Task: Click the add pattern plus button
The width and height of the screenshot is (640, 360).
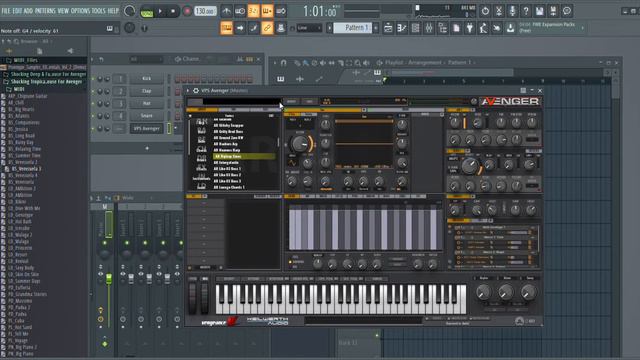Action: tap(376, 28)
